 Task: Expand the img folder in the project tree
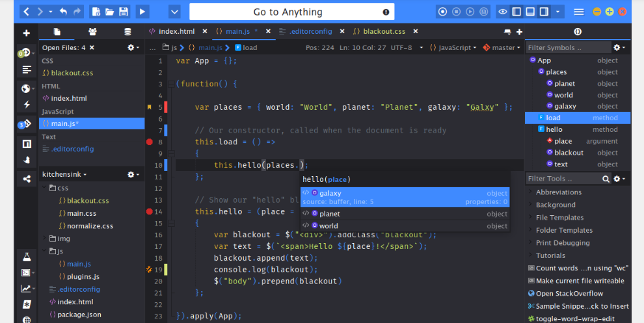44,238
